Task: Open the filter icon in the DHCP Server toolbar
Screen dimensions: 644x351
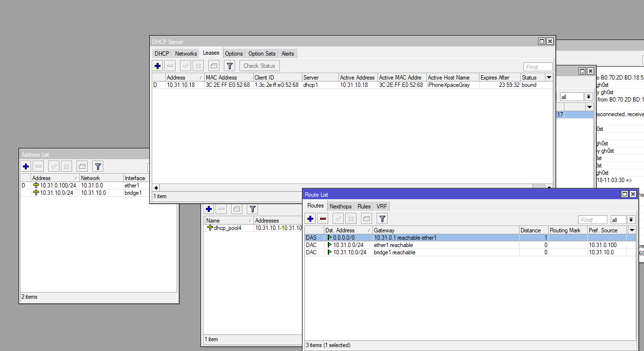Action: coord(230,66)
